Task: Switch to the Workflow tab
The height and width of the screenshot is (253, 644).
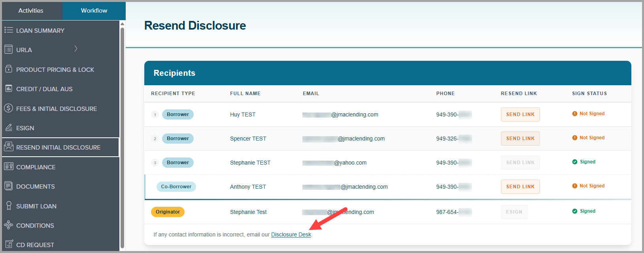Action: click(x=94, y=11)
